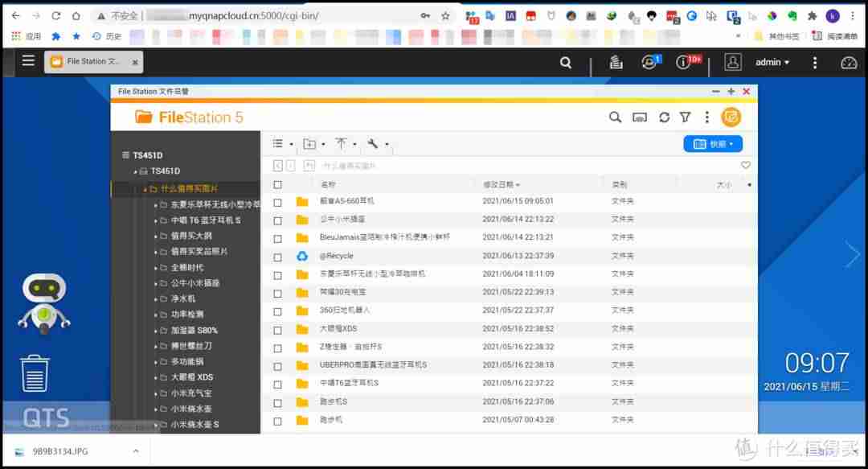The height and width of the screenshot is (469, 868).
Task: Click the browser address bar URL
Action: (x=253, y=16)
